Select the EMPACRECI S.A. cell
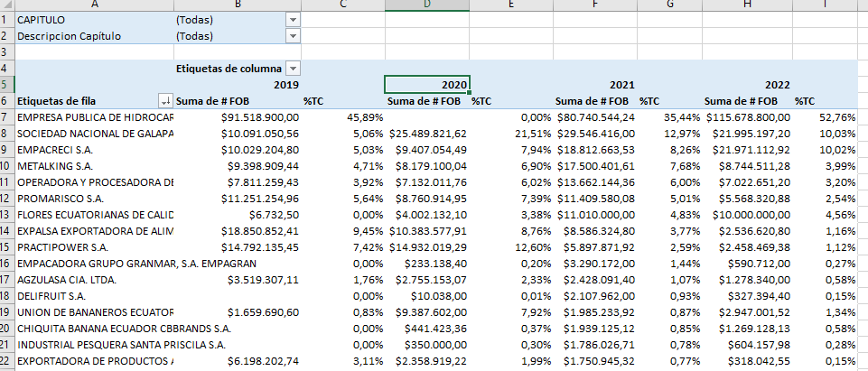The image size is (868, 371). [95, 150]
